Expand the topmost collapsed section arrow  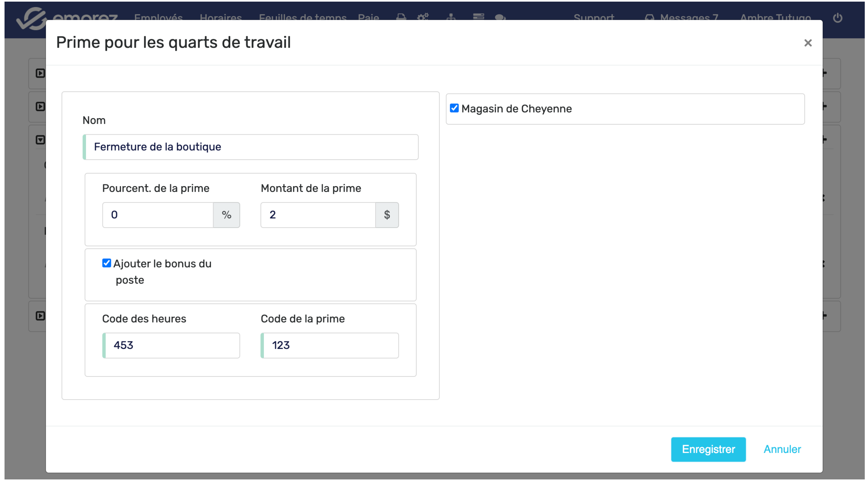40,73
